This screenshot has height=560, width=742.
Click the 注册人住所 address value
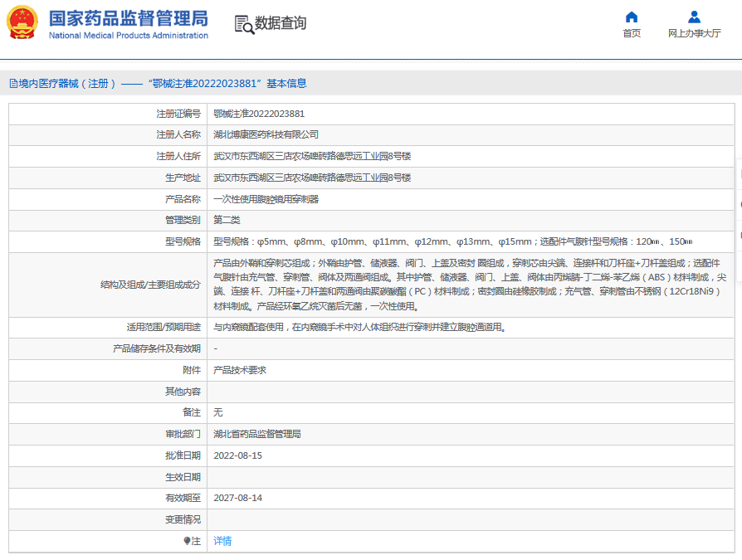point(312,156)
